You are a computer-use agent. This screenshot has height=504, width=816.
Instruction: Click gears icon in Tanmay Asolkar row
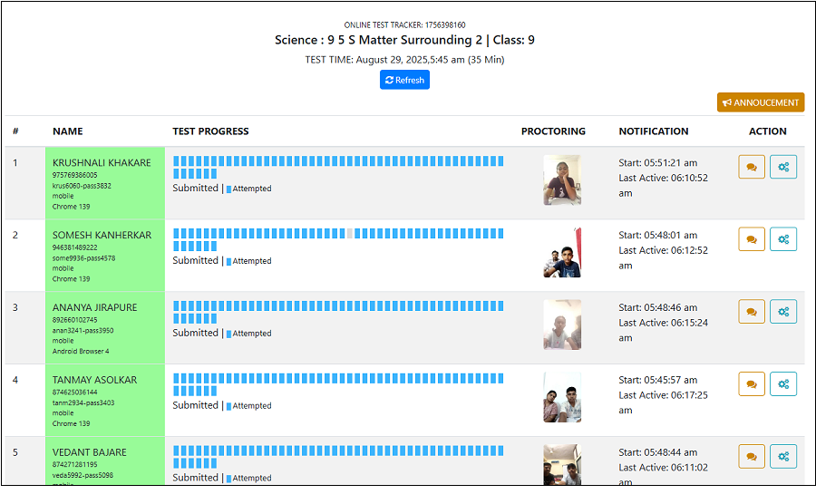783,384
